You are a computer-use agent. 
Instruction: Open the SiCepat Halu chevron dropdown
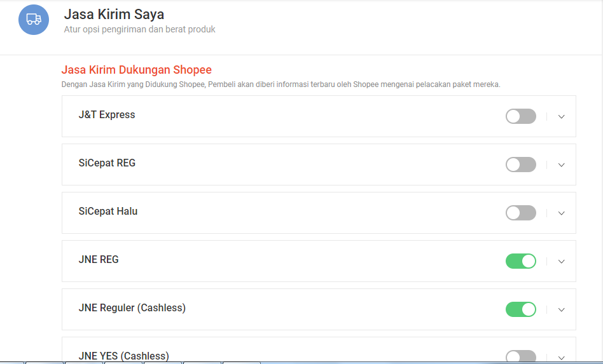(x=562, y=213)
